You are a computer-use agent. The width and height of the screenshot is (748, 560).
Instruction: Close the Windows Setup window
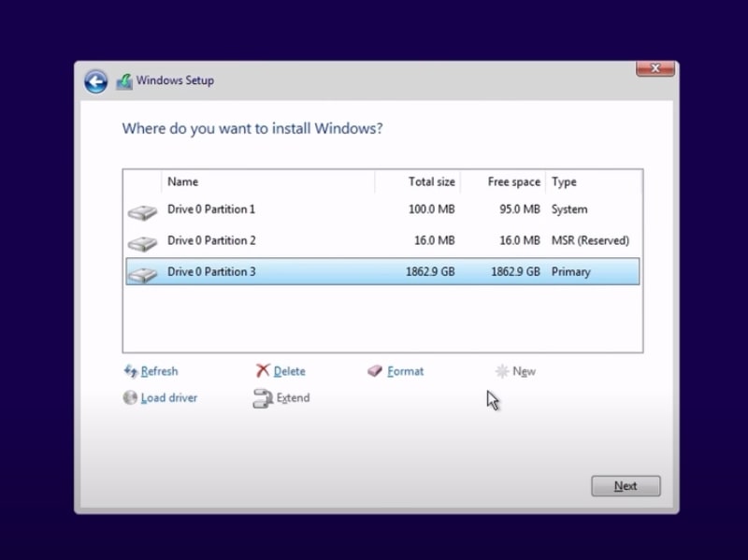tap(655, 68)
